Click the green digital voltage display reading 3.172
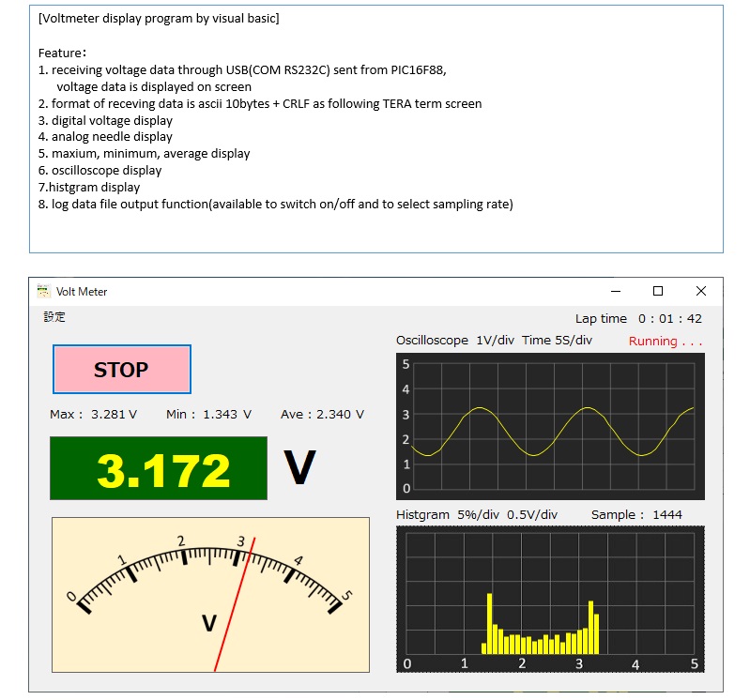Image resolution: width=750 pixels, height=700 pixels. [159, 468]
